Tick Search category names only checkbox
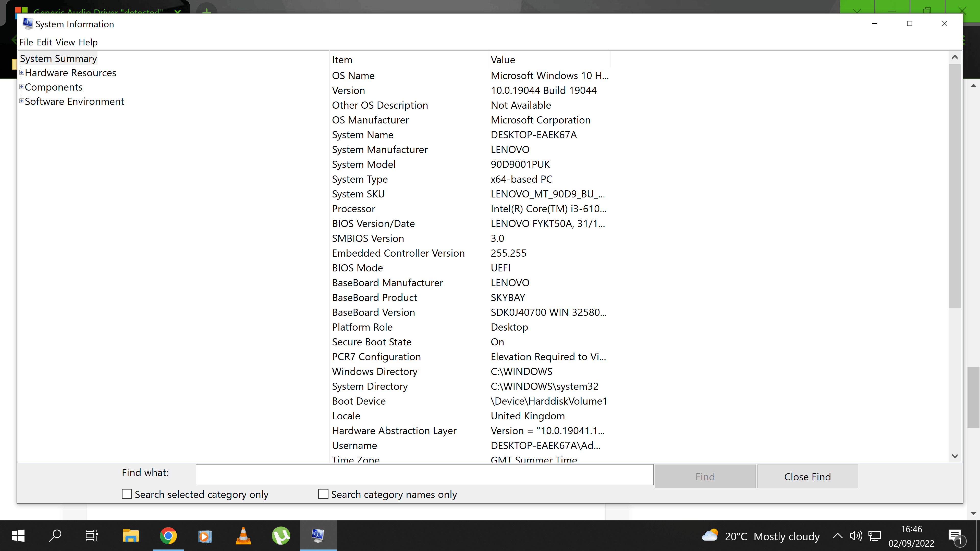Screen dimensions: 980x551 coord(323,494)
